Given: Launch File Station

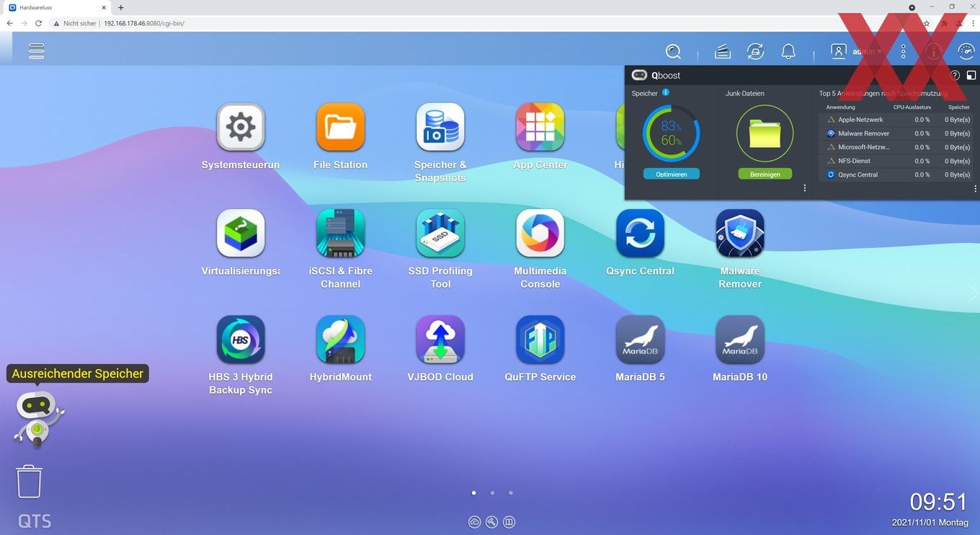Looking at the screenshot, I should click(340, 128).
